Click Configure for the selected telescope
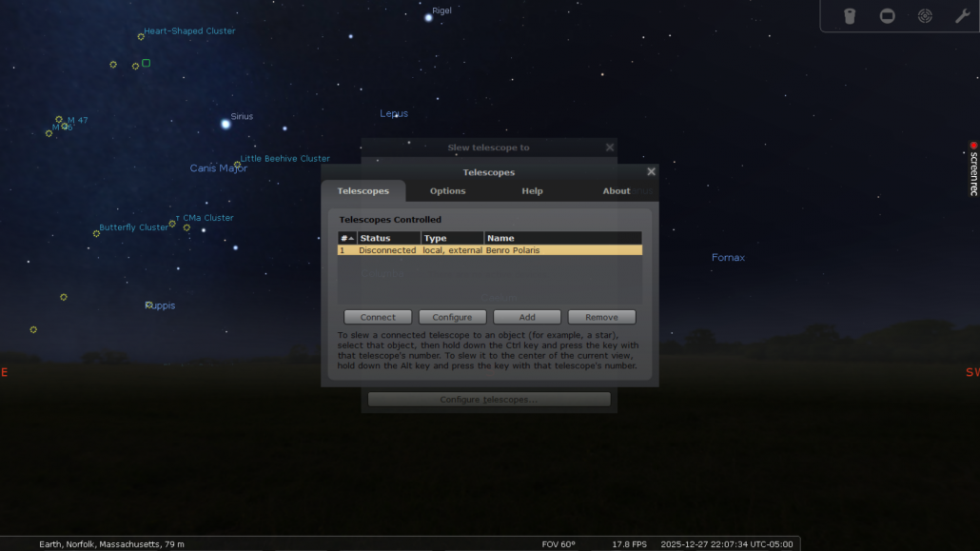This screenshot has height=551, width=980. (x=453, y=317)
